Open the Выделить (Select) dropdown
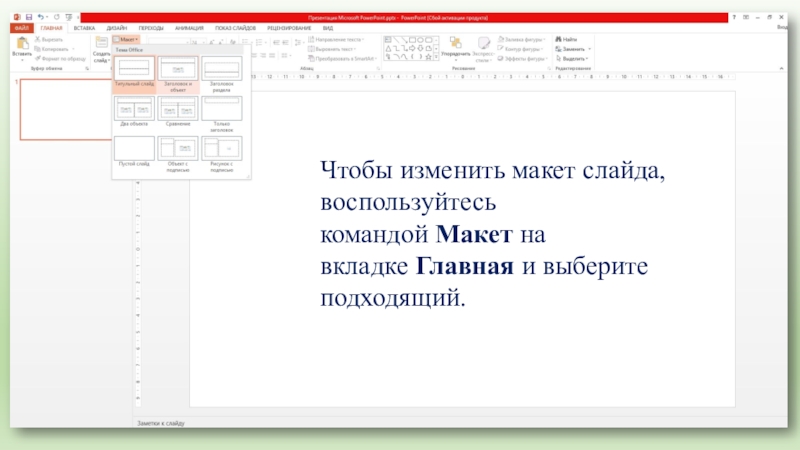 [574, 59]
